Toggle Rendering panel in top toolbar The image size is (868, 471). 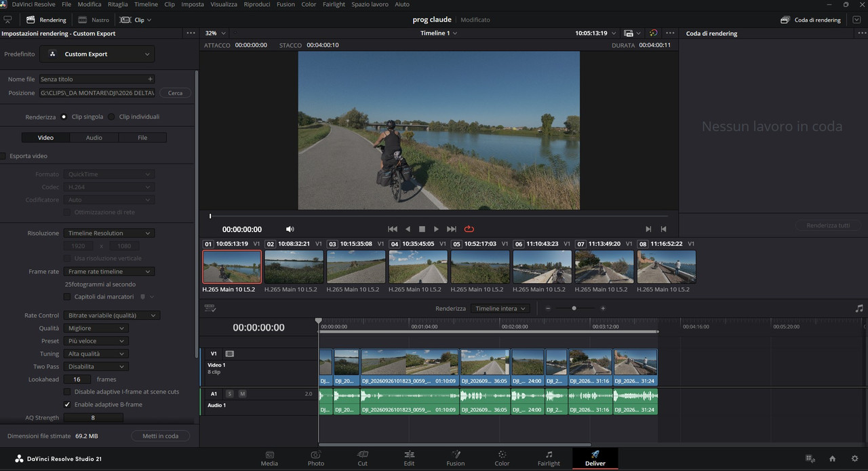(47, 20)
